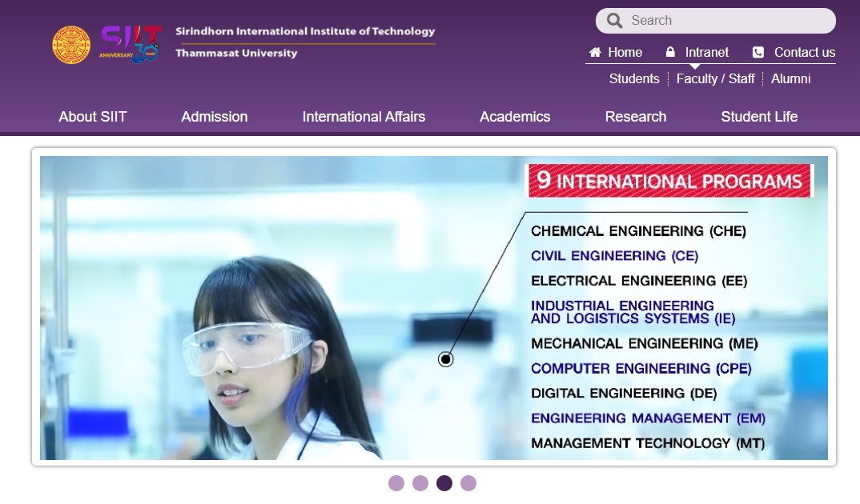Click the Thammasat University seal logo
This screenshot has height=504, width=860.
tap(71, 44)
